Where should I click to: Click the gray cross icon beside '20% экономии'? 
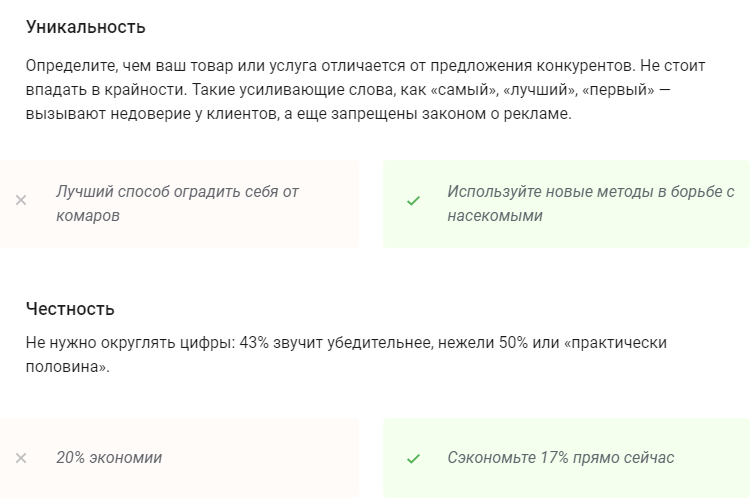point(21,458)
